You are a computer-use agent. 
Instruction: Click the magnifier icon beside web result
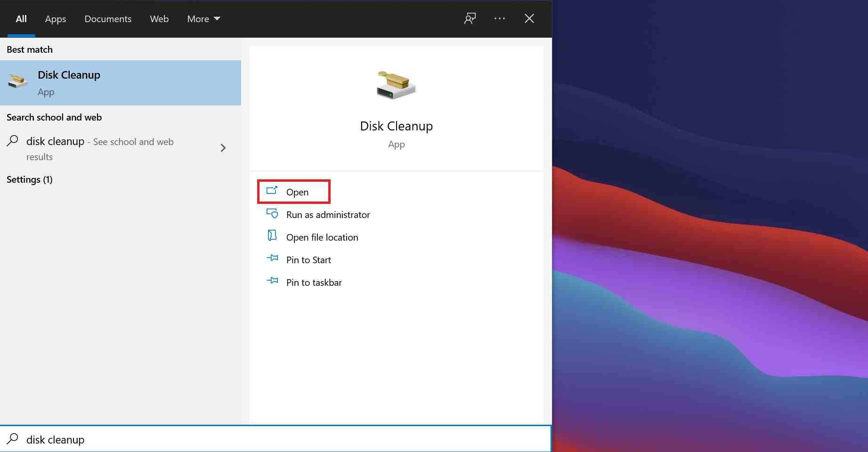point(13,141)
